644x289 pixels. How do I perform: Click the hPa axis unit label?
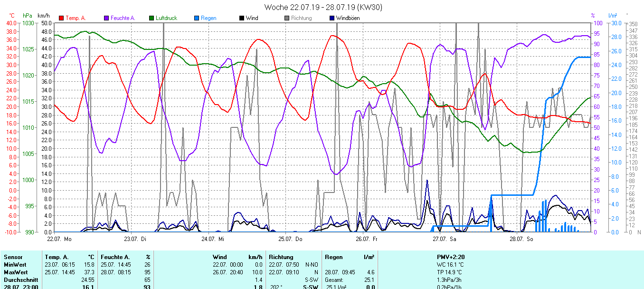[28, 16]
